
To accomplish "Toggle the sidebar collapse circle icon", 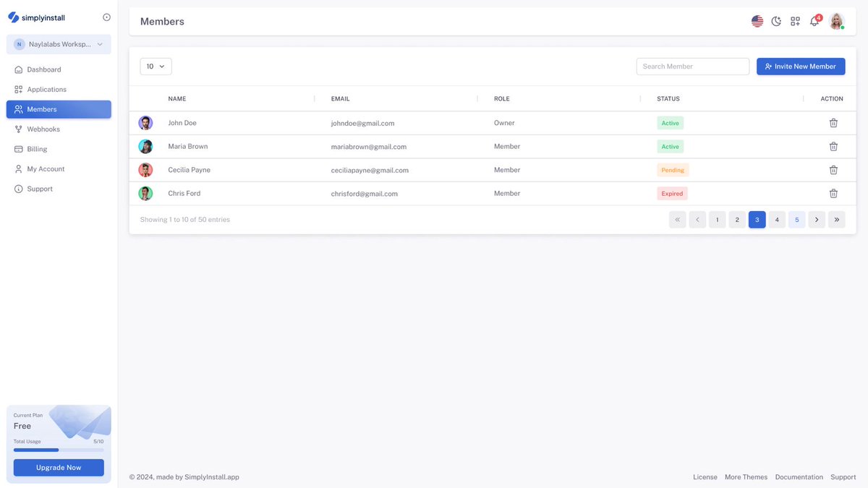I will pos(107,17).
